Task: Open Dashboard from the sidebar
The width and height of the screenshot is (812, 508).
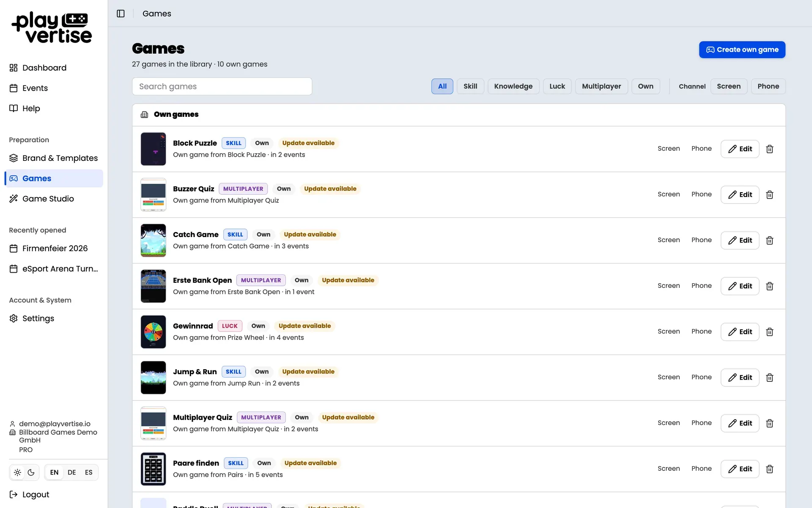Action: [x=54, y=68]
